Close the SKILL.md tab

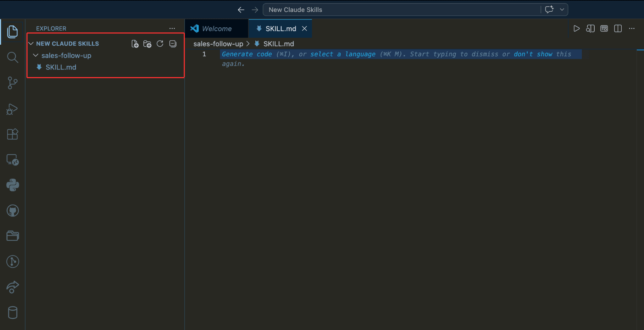(304, 29)
